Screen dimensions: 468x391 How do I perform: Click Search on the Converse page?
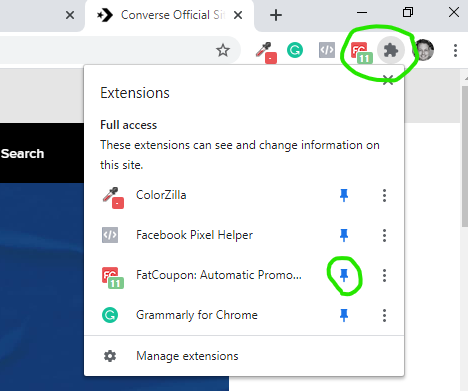(22, 154)
